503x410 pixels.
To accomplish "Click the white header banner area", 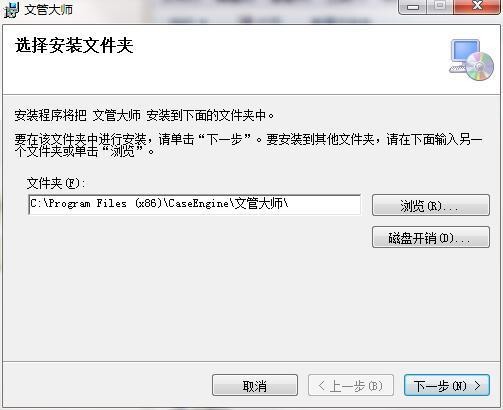I will (251, 60).
